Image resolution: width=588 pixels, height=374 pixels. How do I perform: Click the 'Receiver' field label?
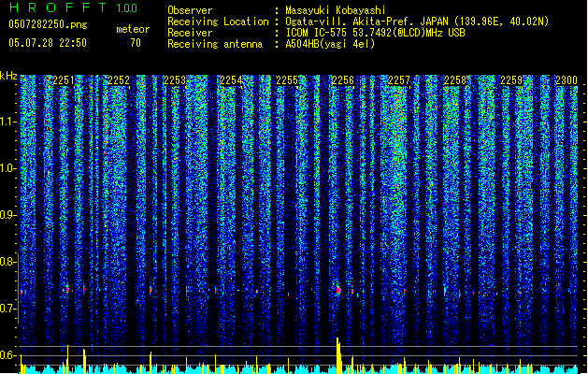(190, 33)
